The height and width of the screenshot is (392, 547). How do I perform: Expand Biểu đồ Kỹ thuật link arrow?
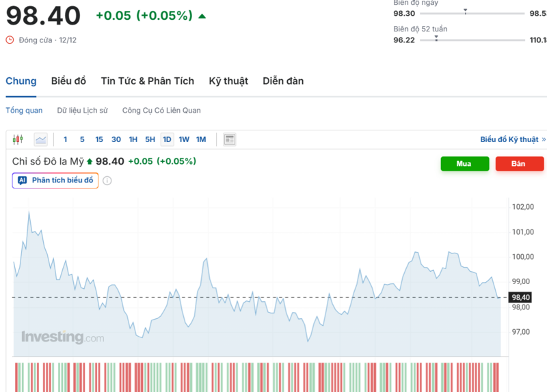544,139
